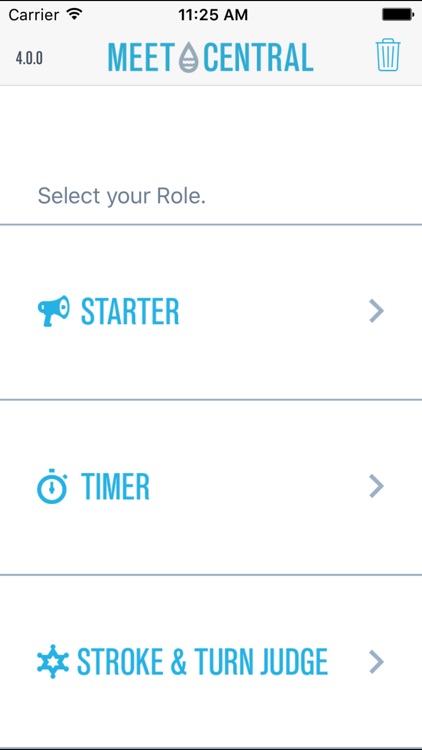Open the Timer row chevron
The height and width of the screenshot is (750, 422).
point(377,486)
